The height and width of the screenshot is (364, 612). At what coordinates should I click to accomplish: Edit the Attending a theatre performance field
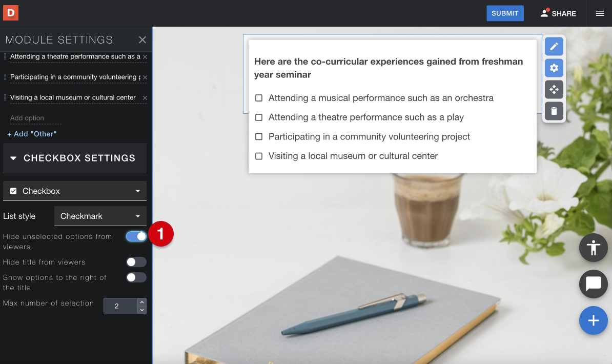pyautogui.click(x=75, y=57)
